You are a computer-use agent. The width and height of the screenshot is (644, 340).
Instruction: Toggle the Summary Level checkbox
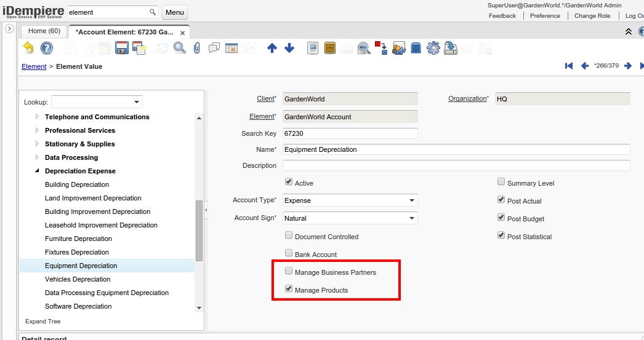pyautogui.click(x=501, y=182)
